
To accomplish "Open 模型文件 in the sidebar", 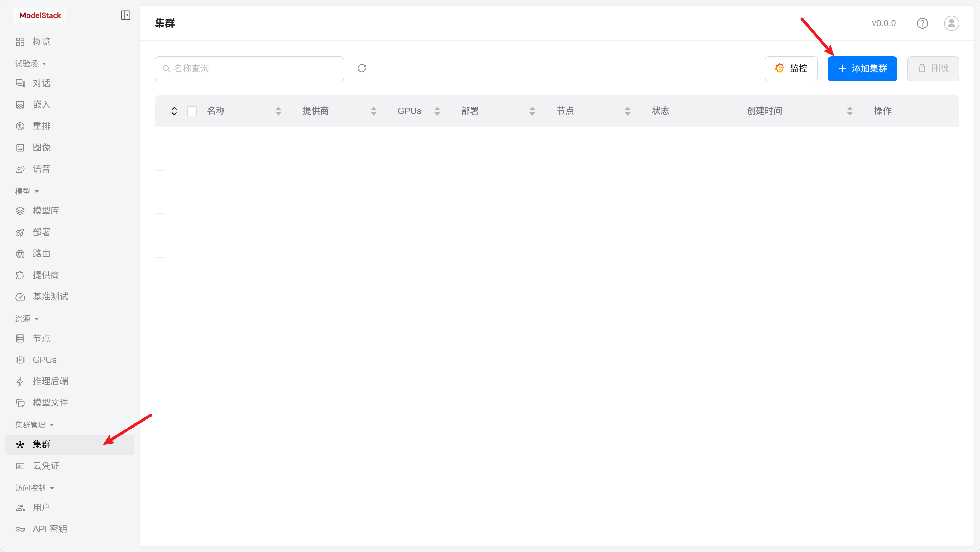I will click(70, 403).
